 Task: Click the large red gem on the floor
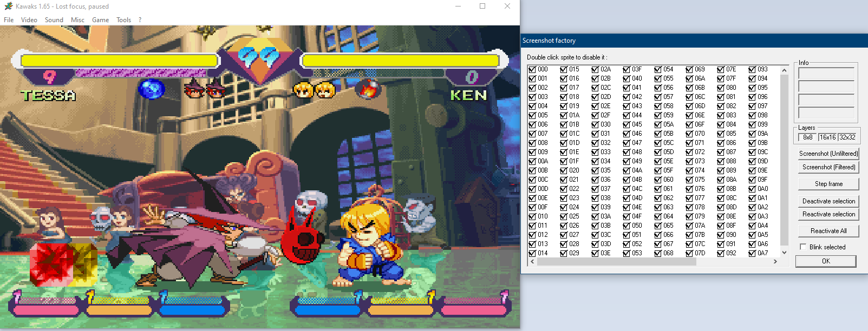(x=50, y=263)
